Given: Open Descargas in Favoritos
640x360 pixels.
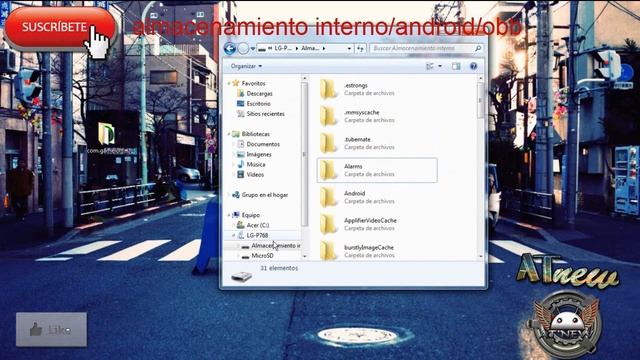Looking at the screenshot, I should tap(259, 93).
